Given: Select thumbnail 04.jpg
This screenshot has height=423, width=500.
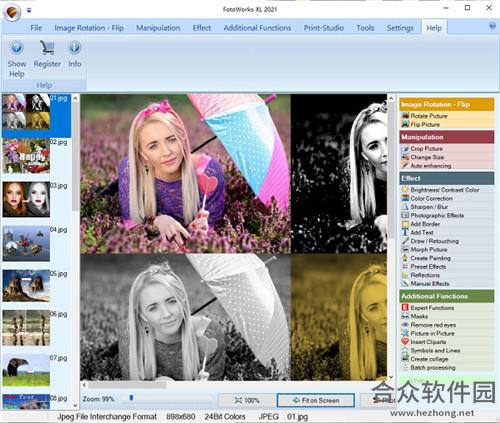Looking at the screenshot, I should 26,244.
